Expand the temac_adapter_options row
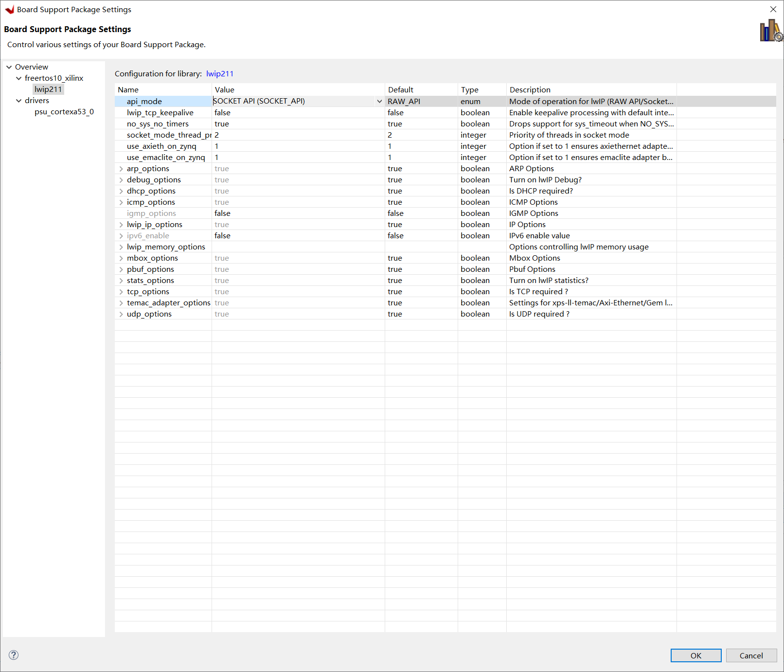784x672 pixels. pyautogui.click(x=121, y=303)
